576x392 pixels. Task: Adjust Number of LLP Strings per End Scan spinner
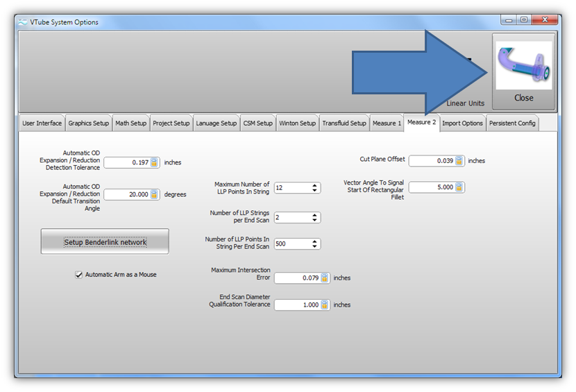[315, 218]
